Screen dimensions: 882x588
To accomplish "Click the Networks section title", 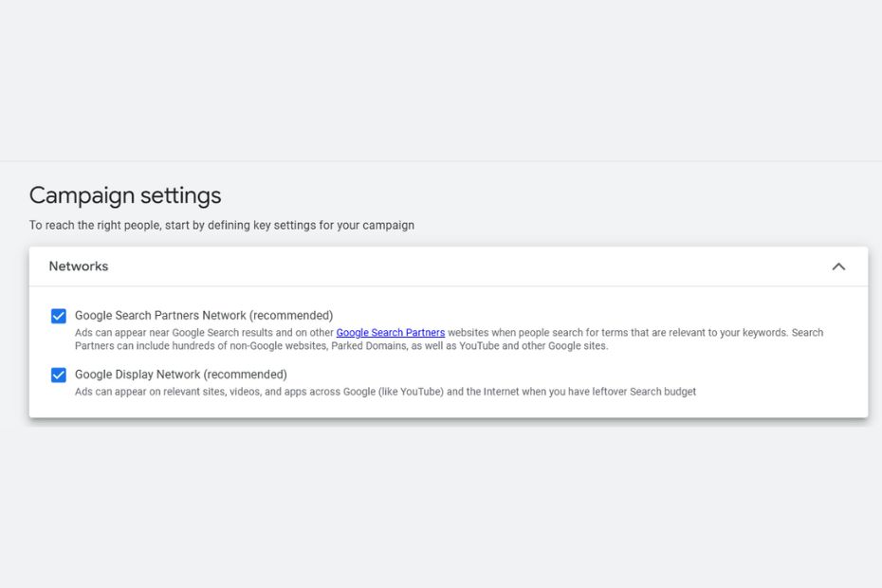I will point(79,266).
